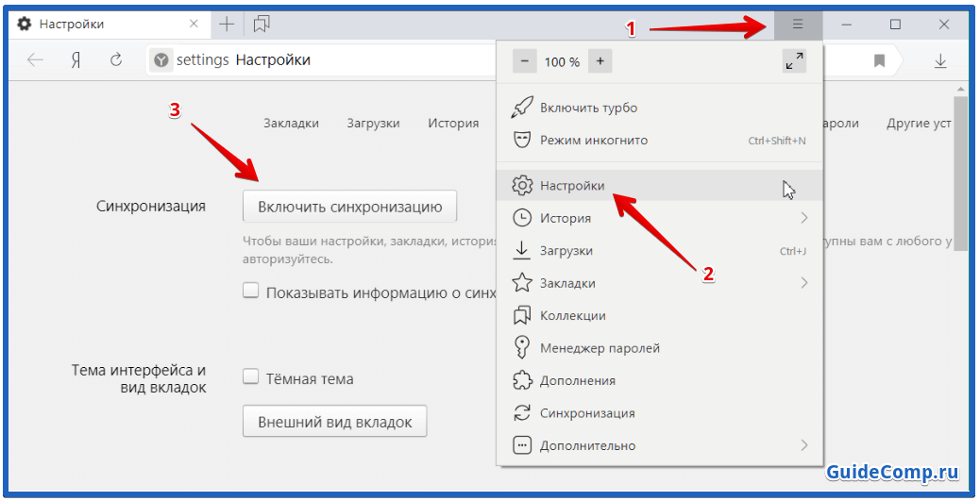The height and width of the screenshot is (501, 980).
Task: Click Включить синхронизацию button
Action: (x=350, y=207)
